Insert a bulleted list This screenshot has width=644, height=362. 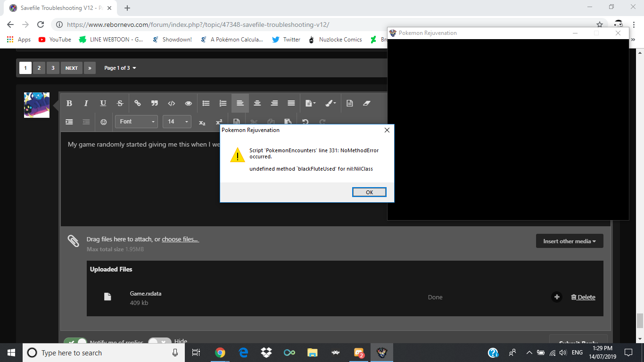click(x=206, y=103)
